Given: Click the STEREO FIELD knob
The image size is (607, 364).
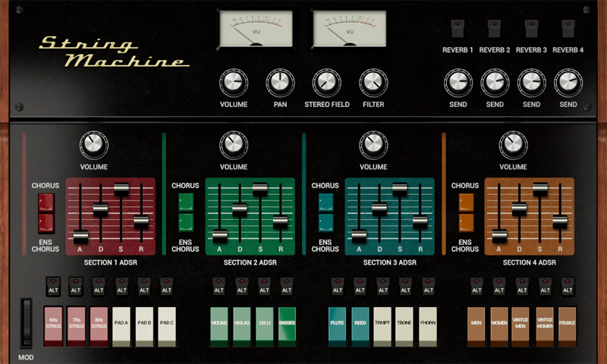Looking at the screenshot, I should pos(326,83).
